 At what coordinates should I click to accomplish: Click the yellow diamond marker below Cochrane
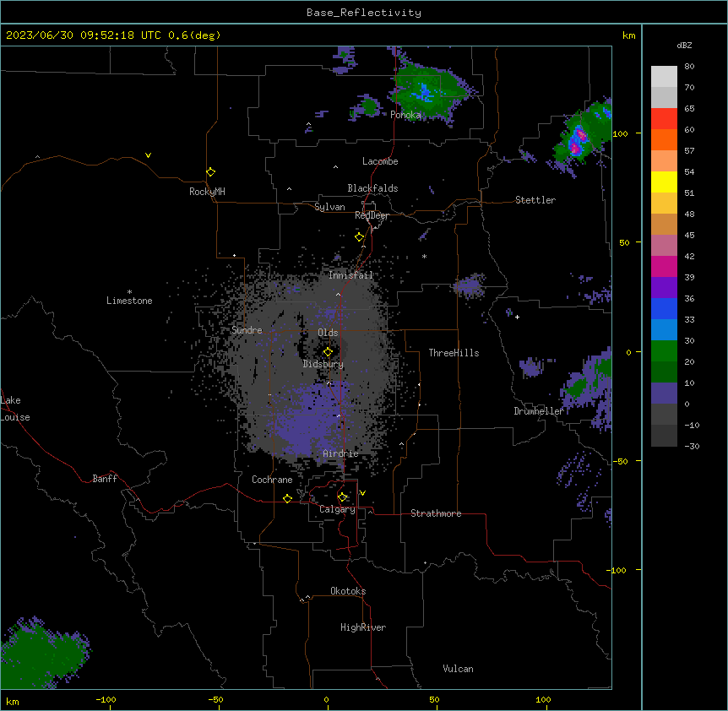[287, 498]
